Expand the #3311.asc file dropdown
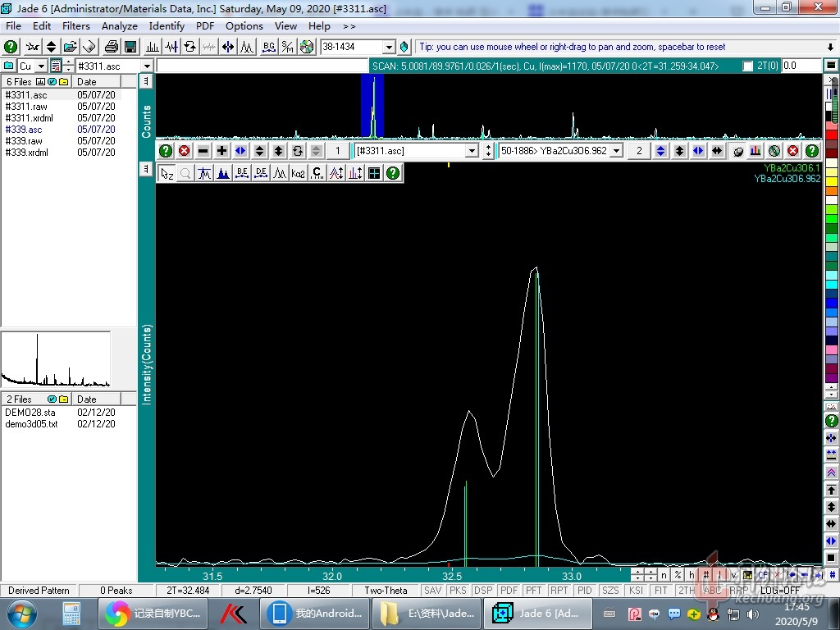This screenshot has width=840, height=630. pyautogui.click(x=147, y=66)
